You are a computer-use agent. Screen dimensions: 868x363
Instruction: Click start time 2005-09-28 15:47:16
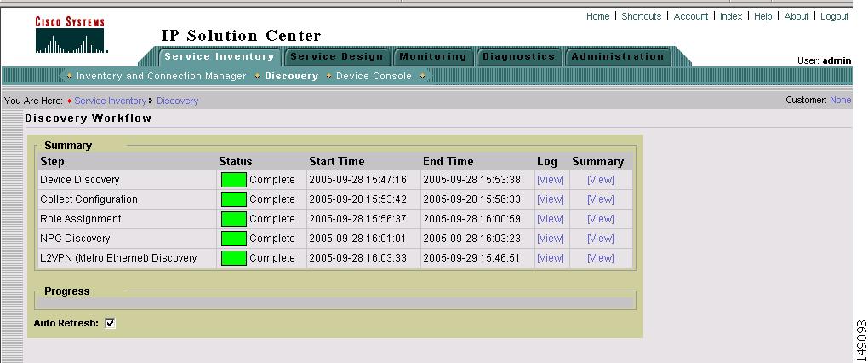click(x=357, y=180)
